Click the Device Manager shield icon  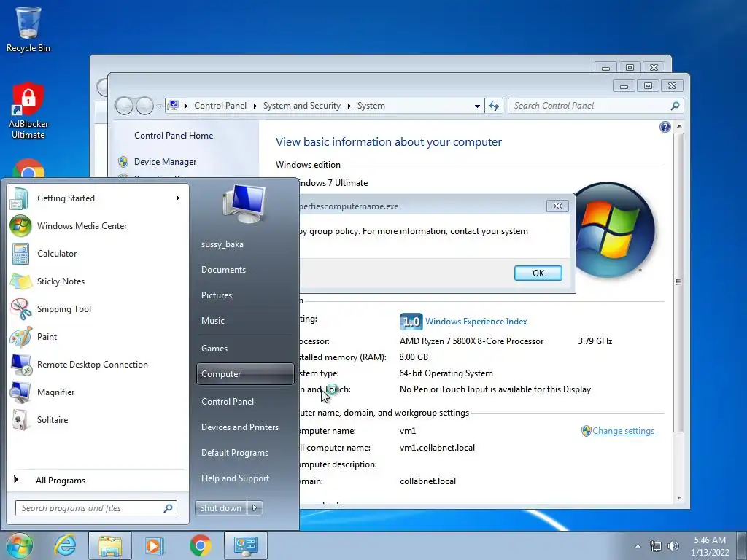(x=123, y=162)
